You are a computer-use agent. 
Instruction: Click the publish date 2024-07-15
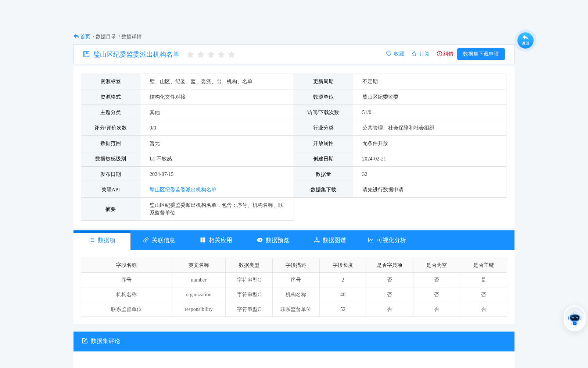162,174
